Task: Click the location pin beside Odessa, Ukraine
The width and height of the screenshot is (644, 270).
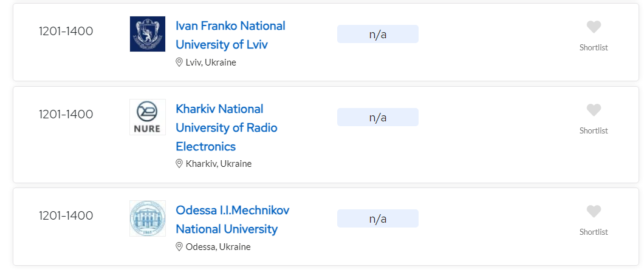Action: [179, 246]
